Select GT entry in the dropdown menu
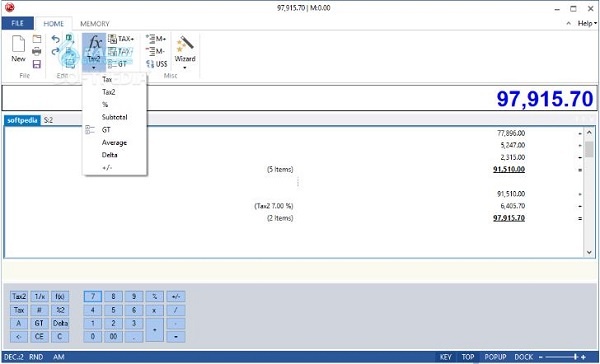600x364 pixels. [x=115, y=130]
